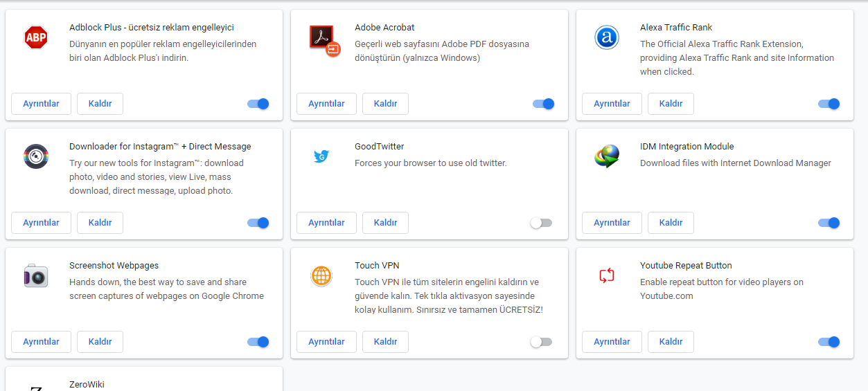Click Kaldır for Downloader for Instagram
This screenshot has width=868, height=391.
tap(100, 223)
